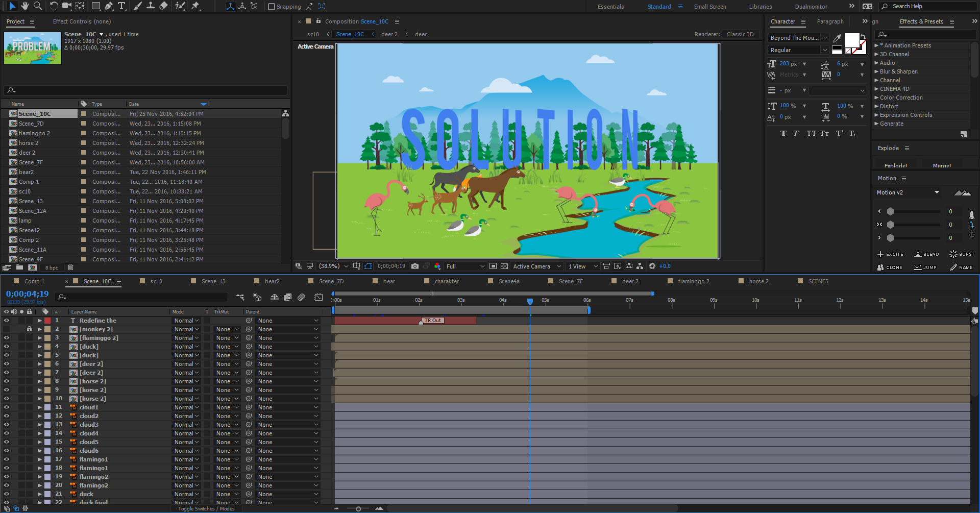Viewport: 980px width, 513px height.
Task: Select the Clone Stamp tool
Action: pyautogui.click(x=151, y=6)
